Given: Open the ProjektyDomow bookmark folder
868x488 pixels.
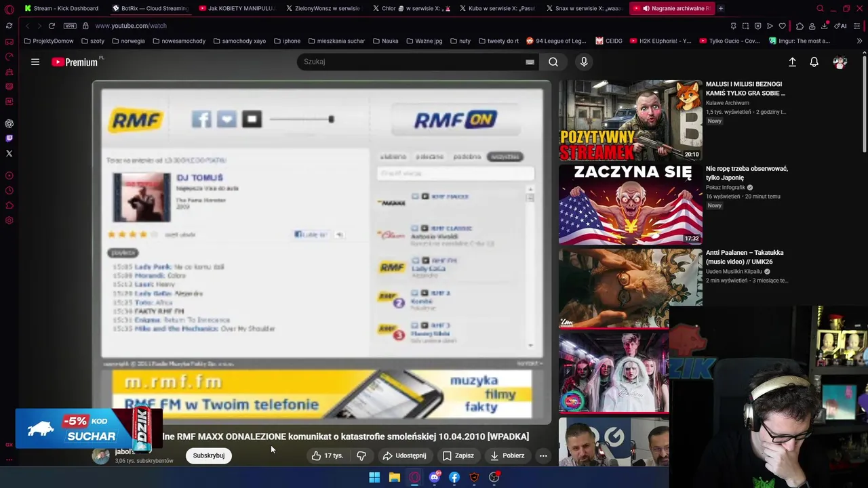Looking at the screenshot, I should (x=48, y=41).
